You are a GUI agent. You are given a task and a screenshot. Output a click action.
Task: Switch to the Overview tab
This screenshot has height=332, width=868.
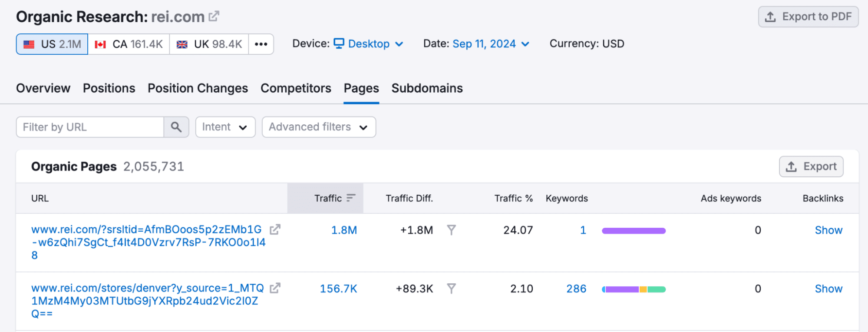(43, 88)
